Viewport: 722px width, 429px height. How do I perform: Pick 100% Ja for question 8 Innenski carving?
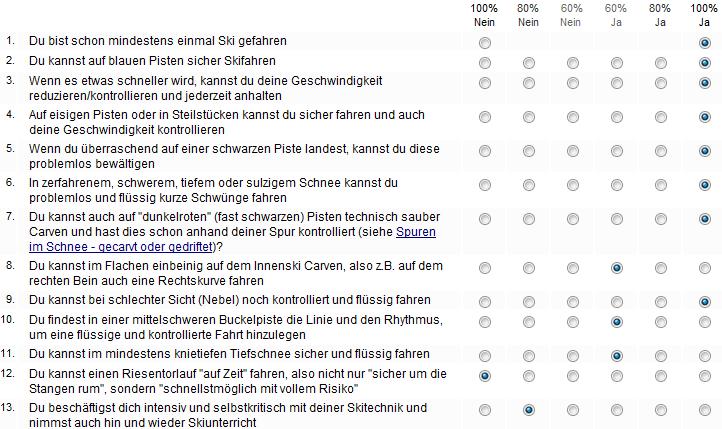click(704, 268)
